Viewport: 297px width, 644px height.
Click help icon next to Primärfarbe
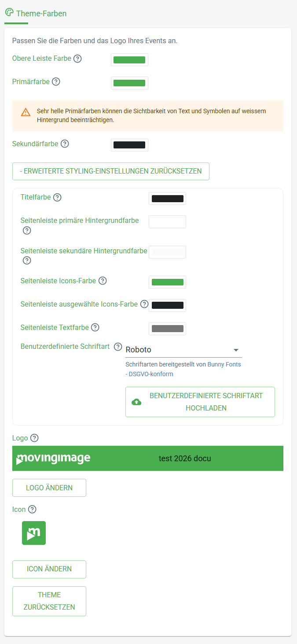[56, 82]
